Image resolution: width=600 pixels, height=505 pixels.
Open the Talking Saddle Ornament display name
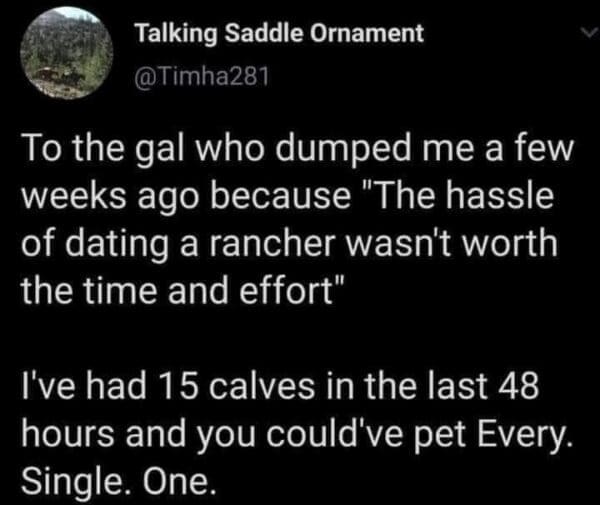click(278, 33)
